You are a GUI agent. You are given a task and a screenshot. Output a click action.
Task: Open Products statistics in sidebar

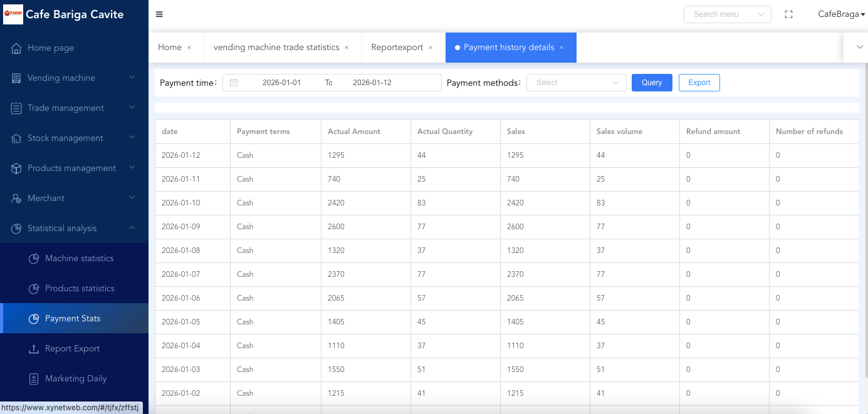point(80,289)
